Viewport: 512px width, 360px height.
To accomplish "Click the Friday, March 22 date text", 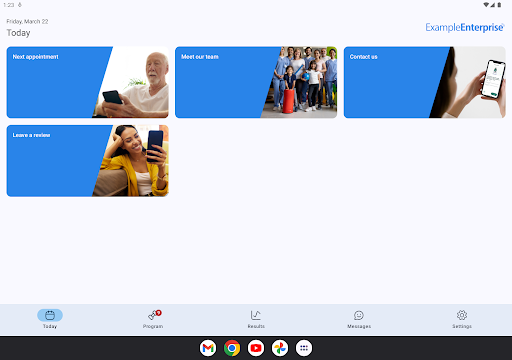I will click(x=27, y=21).
